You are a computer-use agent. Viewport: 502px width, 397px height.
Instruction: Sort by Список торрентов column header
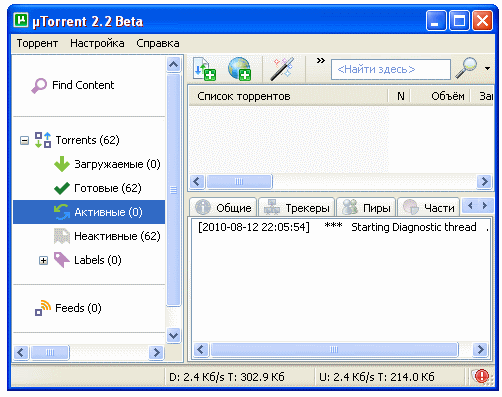(x=288, y=96)
